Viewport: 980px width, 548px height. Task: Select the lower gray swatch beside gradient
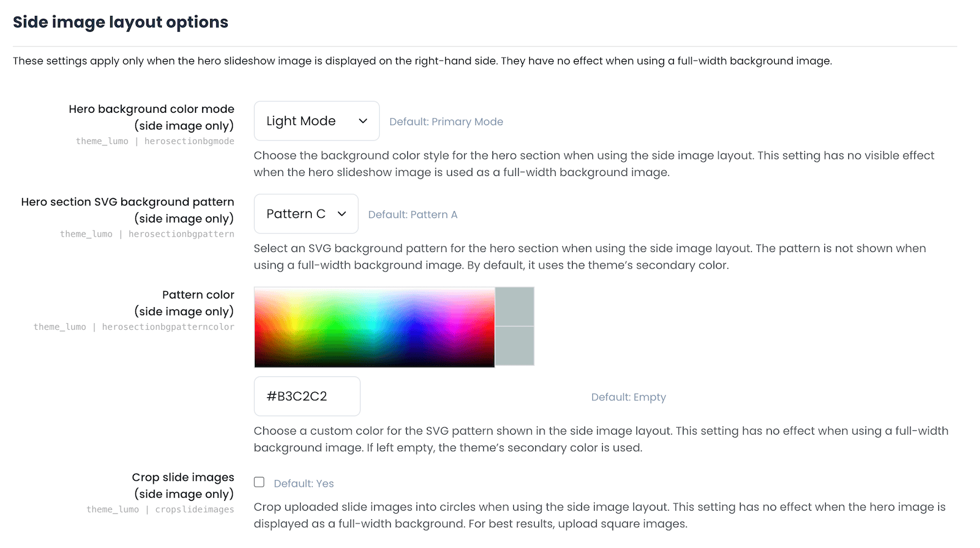(514, 347)
